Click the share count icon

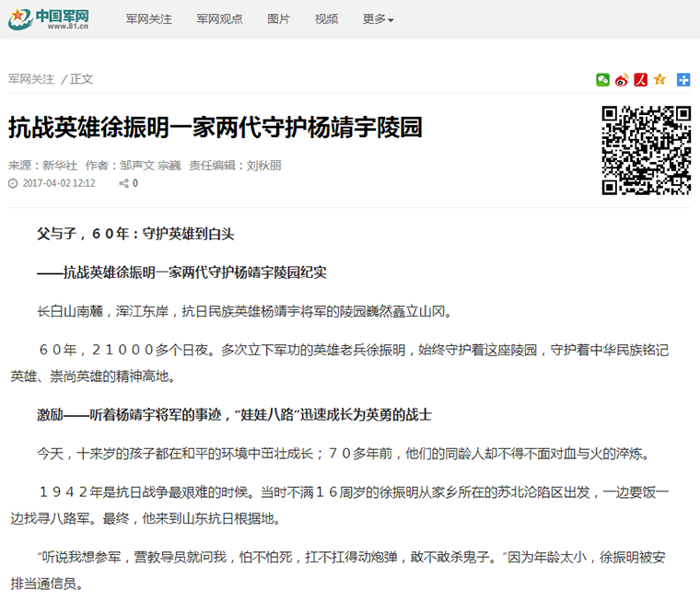coord(123,183)
